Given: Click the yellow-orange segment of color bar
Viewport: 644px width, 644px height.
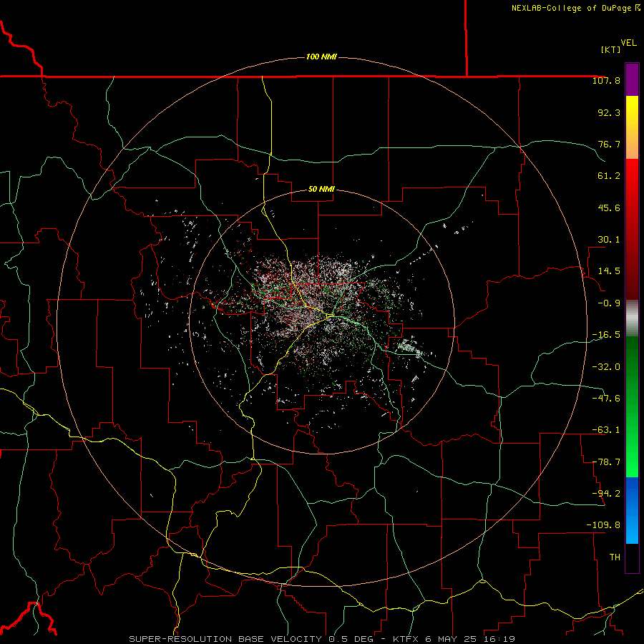Looking at the screenshot, I should tap(632, 127).
